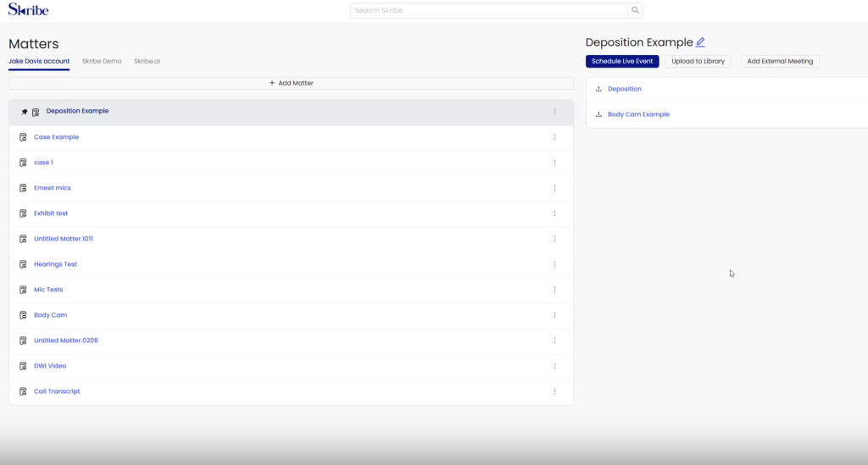Click the search magnifier icon
The image size is (868, 465).
[x=635, y=10]
